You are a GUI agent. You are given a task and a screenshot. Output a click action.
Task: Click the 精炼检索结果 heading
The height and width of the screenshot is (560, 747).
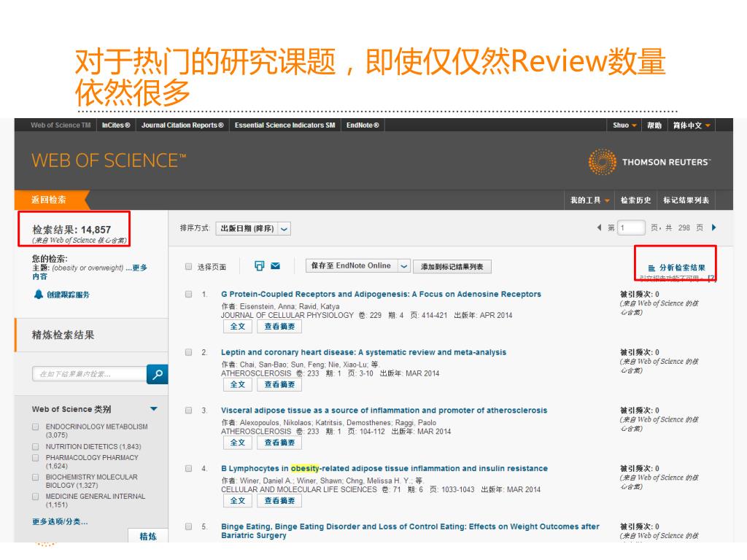click(x=63, y=335)
